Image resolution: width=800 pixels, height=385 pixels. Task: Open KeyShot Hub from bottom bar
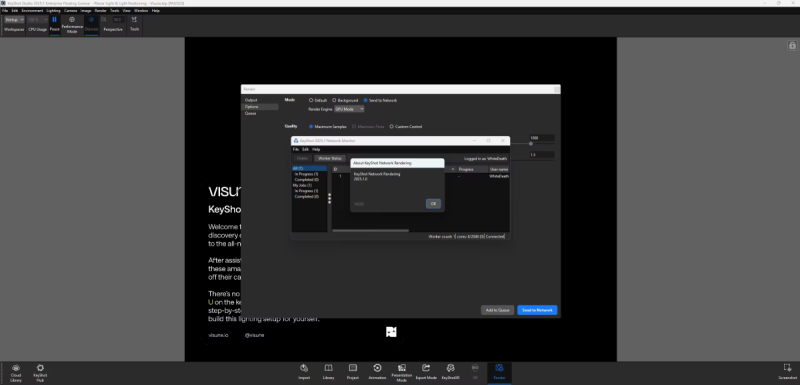pyautogui.click(x=40, y=368)
